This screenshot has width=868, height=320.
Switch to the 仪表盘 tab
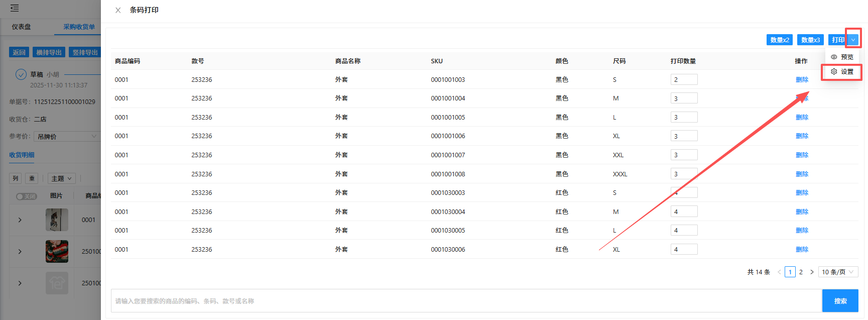(22, 27)
